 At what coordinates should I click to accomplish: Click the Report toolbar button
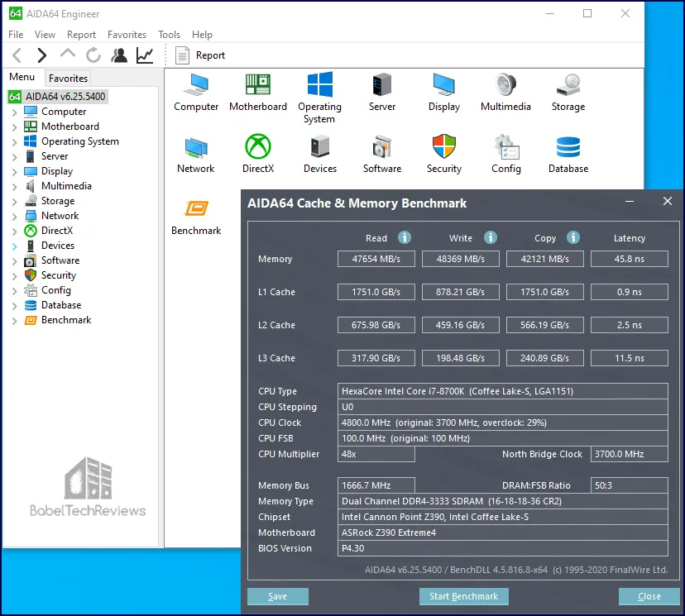point(200,55)
